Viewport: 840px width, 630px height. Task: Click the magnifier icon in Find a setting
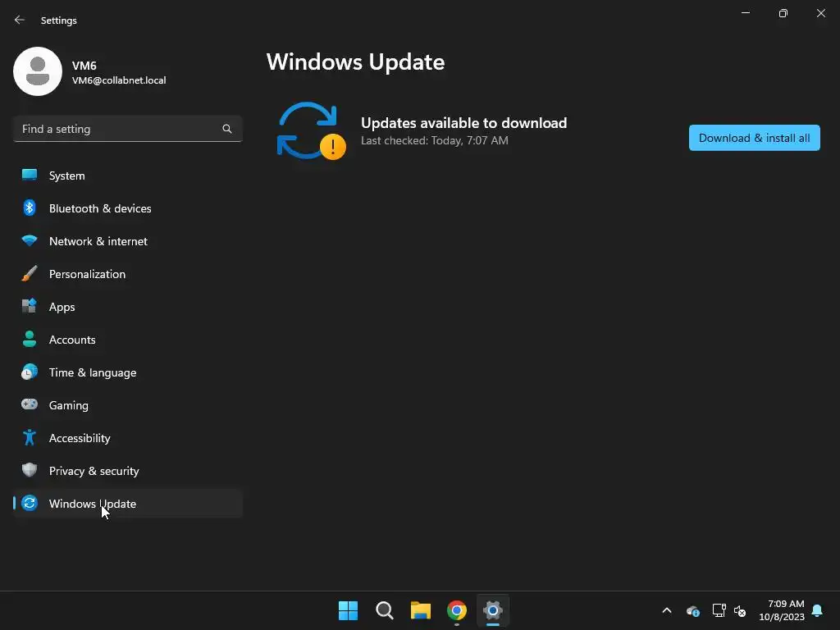(227, 129)
